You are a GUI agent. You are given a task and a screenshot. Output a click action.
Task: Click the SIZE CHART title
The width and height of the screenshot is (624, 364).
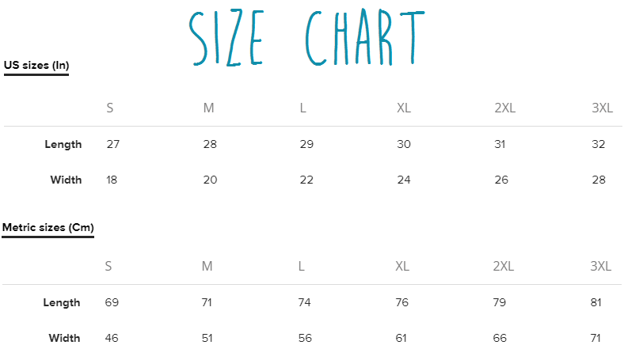point(309,40)
